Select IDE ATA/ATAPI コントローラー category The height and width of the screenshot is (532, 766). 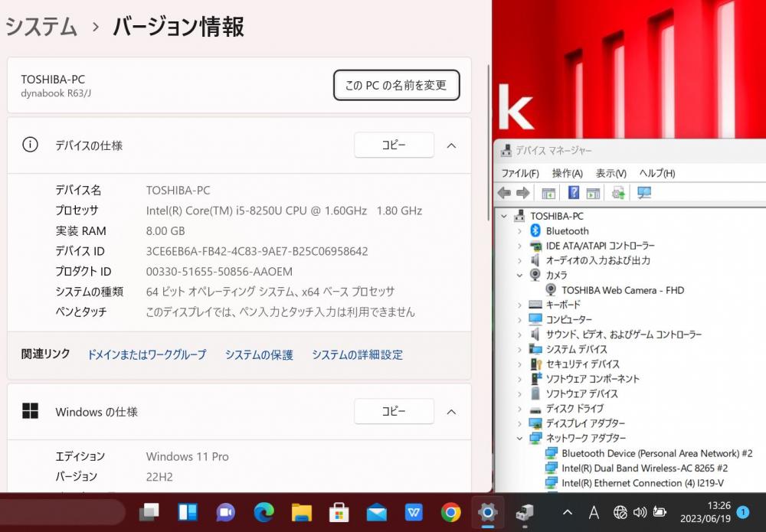pyautogui.click(x=600, y=246)
